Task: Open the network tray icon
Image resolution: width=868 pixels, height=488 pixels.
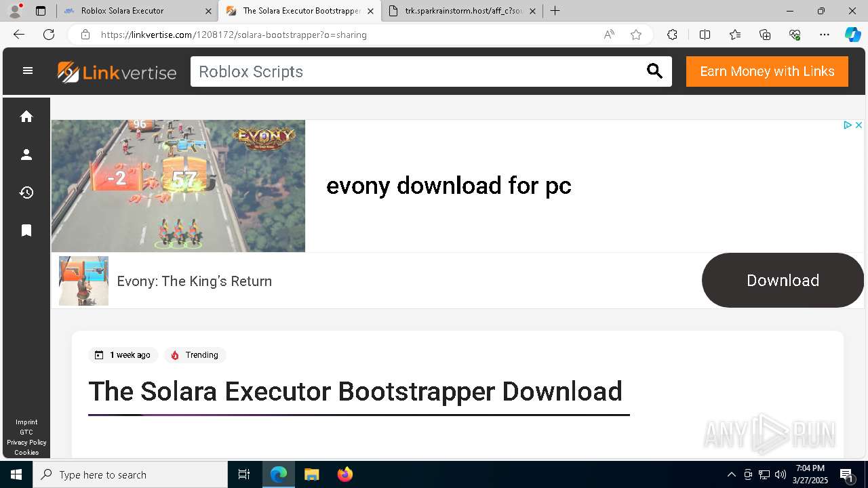Action: (764, 474)
